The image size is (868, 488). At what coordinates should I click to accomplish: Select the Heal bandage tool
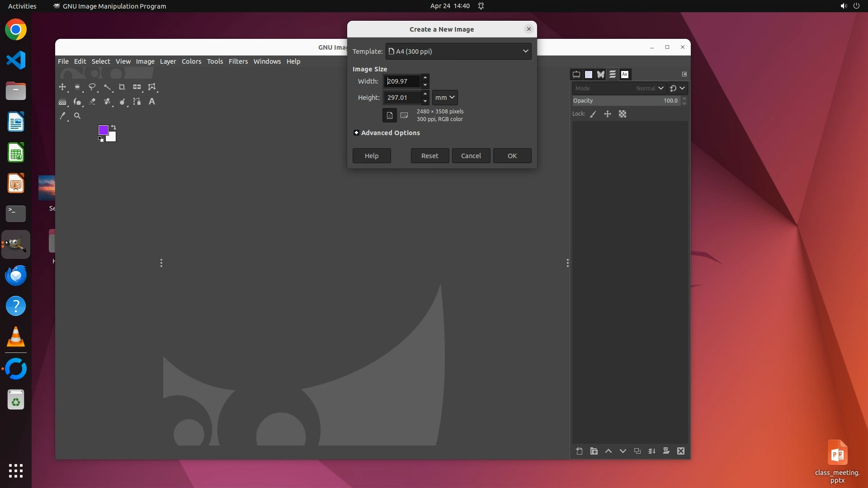[107, 102]
